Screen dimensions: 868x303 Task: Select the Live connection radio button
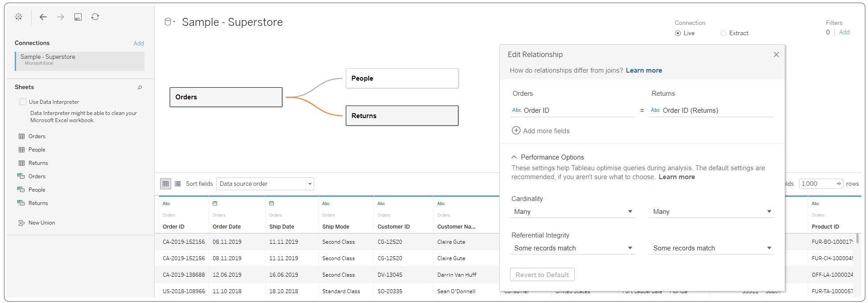678,33
